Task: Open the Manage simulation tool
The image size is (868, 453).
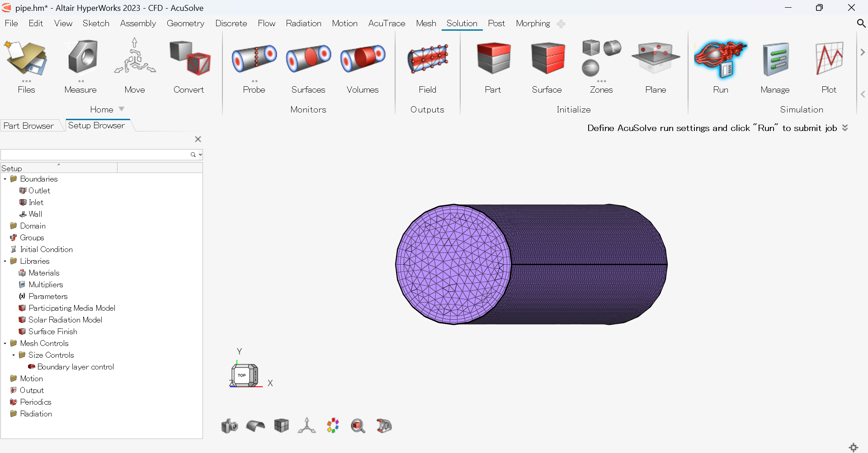Action: click(775, 59)
